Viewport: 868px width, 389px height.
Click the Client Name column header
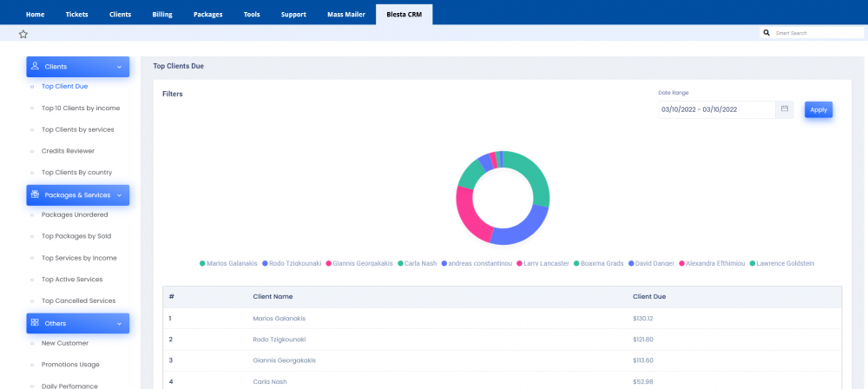(x=273, y=296)
